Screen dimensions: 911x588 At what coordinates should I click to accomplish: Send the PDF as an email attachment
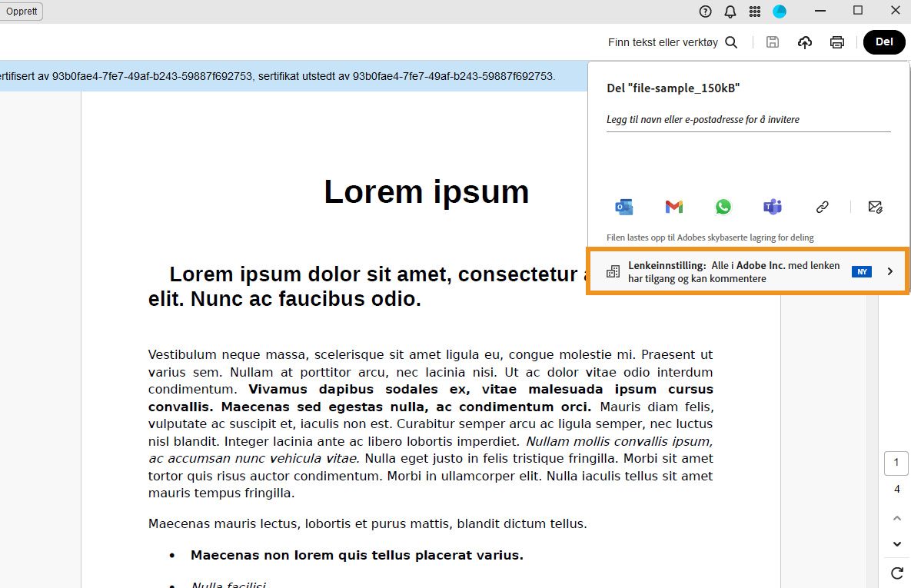[875, 207]
